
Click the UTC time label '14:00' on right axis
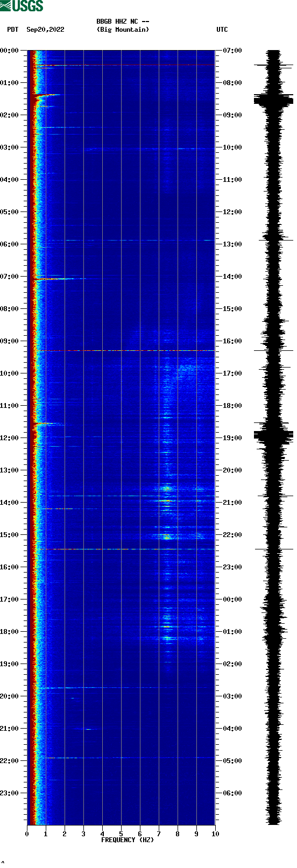[x=232, y=277]
